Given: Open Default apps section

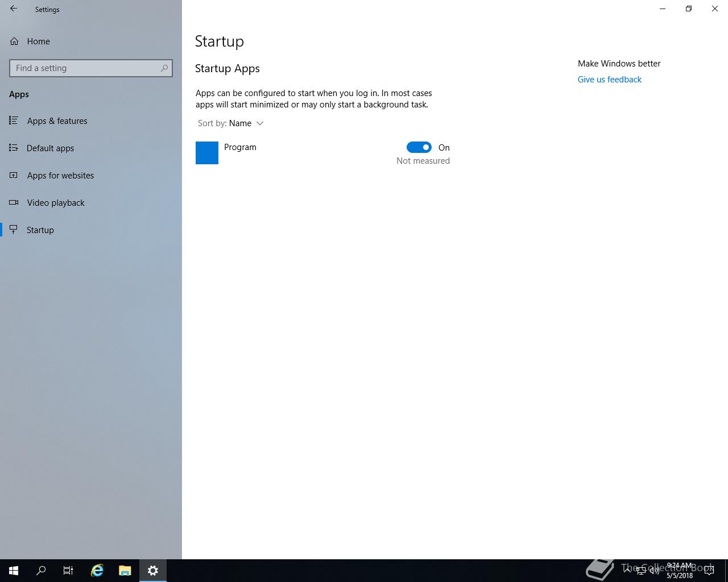Looking at the screenshot, I should [x=91, y=148].
